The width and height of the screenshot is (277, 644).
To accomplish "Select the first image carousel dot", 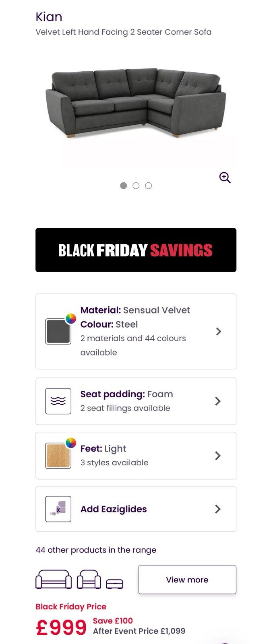I will (124, 186).
